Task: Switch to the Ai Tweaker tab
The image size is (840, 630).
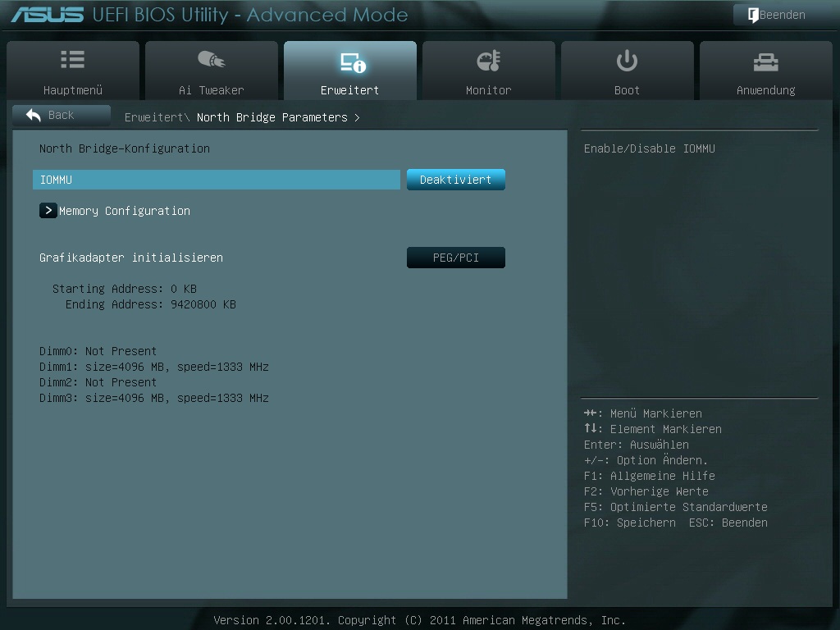Action: [x=211, y=71]
